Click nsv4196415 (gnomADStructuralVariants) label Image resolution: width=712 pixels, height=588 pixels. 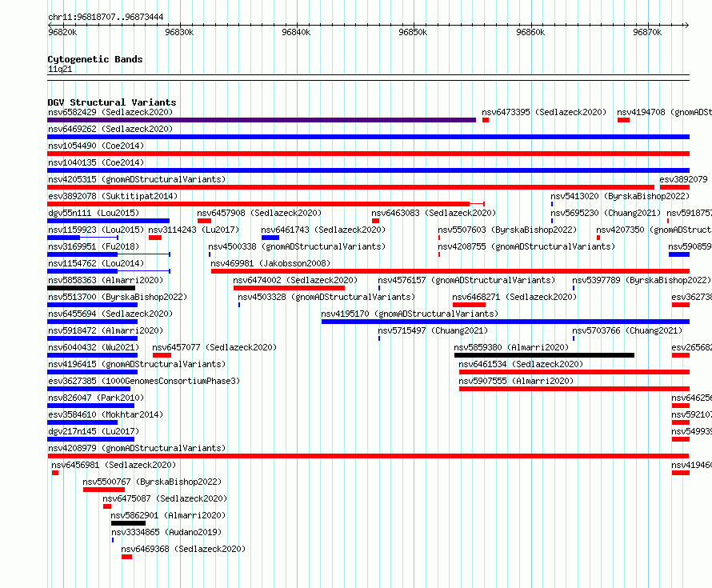(x=137, y=364)
